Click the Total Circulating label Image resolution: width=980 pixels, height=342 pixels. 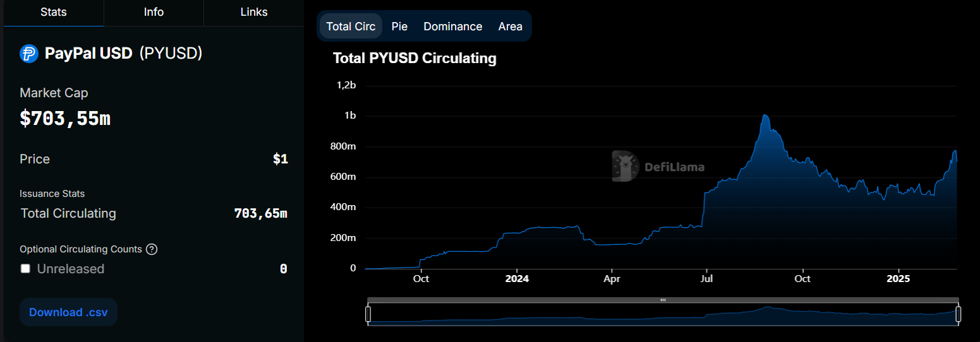[x=68, y=213]
